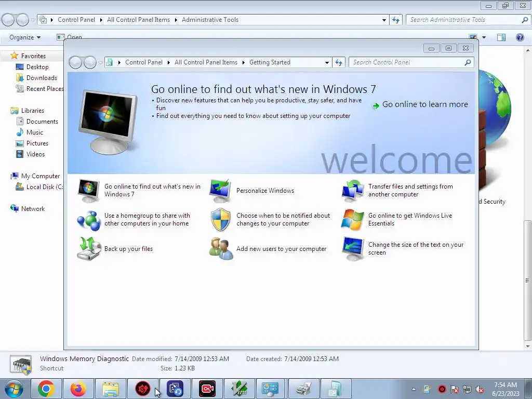Viewport: 532px width, 399px height.
Task: Select All Control Panel Items in the front breadcrumb
Action: tap(206, 62)
